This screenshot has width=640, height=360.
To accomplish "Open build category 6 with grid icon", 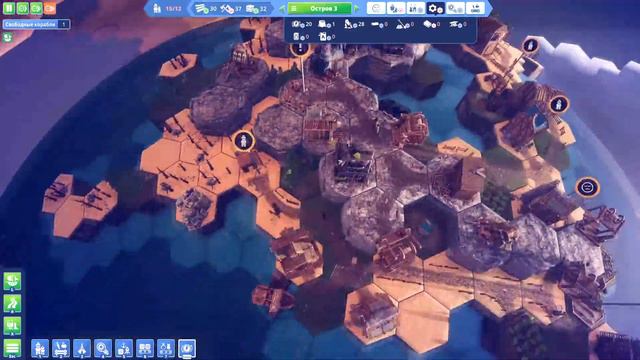I will [144, 349].
